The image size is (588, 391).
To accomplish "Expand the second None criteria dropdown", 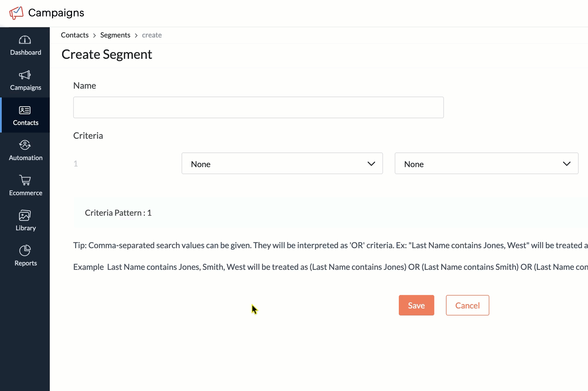I will 486,164.
